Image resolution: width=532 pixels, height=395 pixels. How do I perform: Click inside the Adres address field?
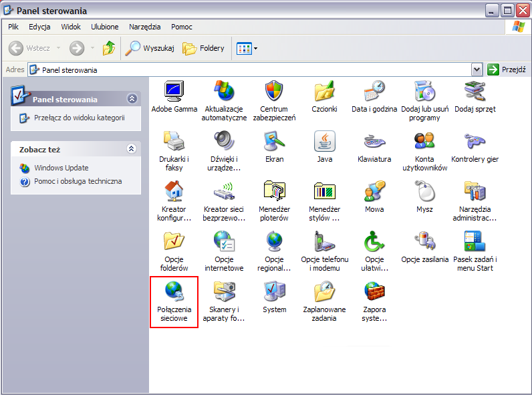click(x=254, y=70)
